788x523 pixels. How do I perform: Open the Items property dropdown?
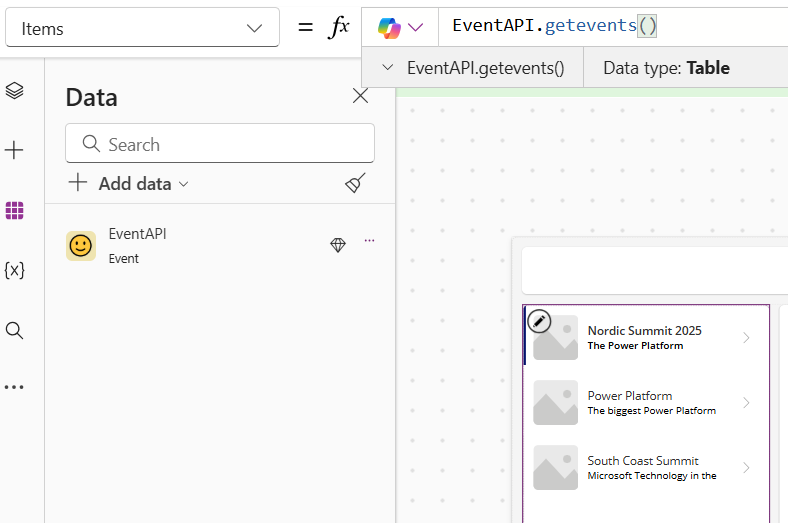pos(142,28)
